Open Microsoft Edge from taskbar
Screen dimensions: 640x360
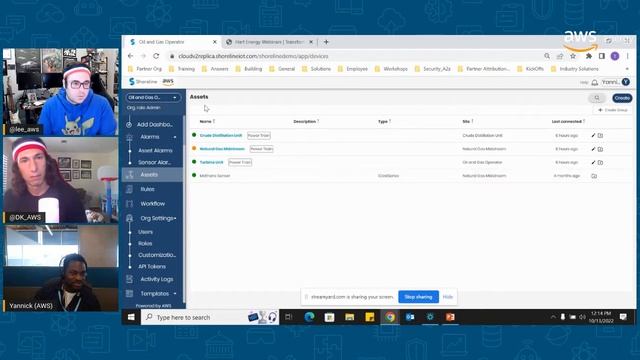[309, 317]
